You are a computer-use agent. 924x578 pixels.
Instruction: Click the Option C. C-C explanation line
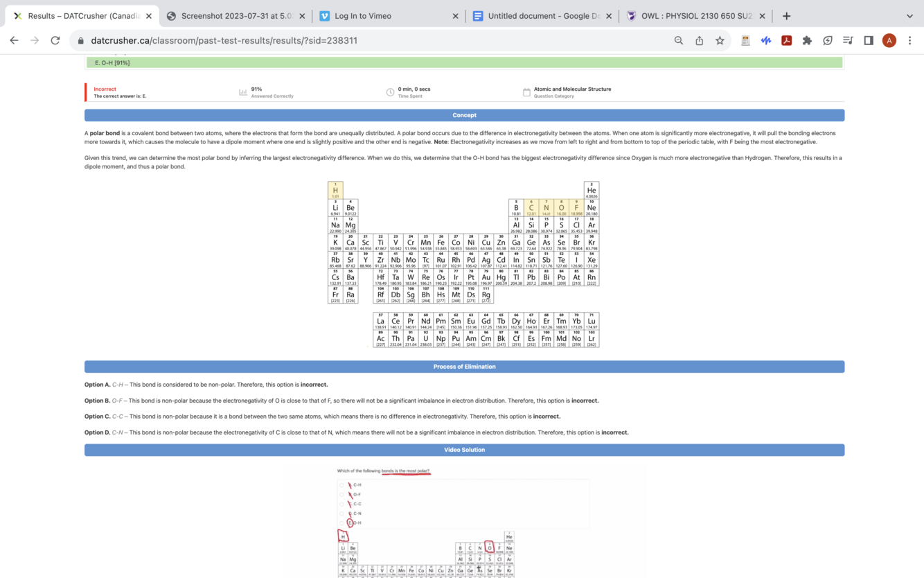click(x=323, y=417)
